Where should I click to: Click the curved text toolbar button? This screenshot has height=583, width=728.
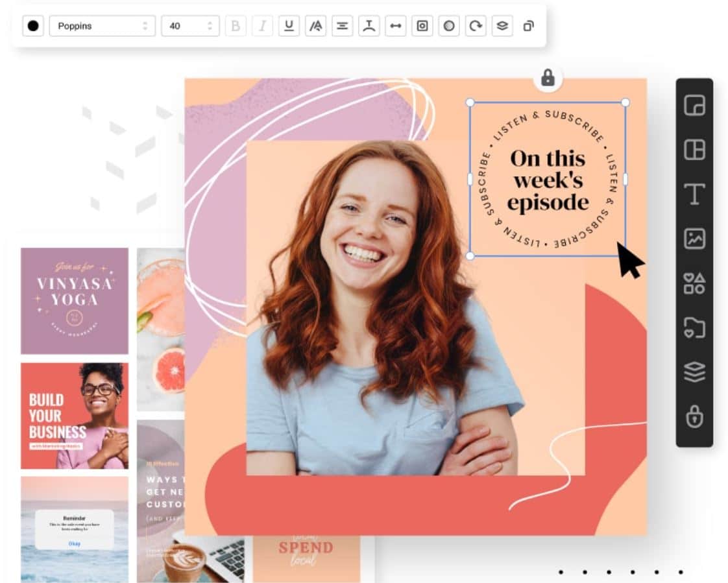pos(369,26)
